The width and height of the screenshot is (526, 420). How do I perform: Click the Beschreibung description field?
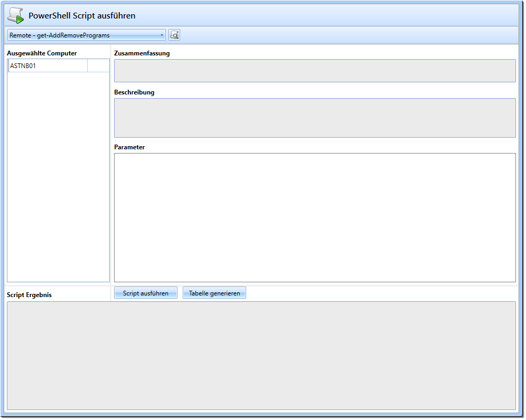coord(315,118)
